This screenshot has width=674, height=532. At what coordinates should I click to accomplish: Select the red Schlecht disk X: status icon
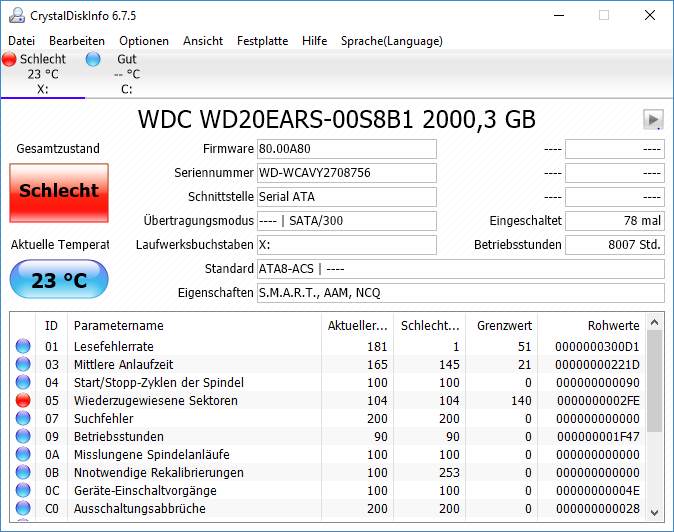tap(9, 59)
